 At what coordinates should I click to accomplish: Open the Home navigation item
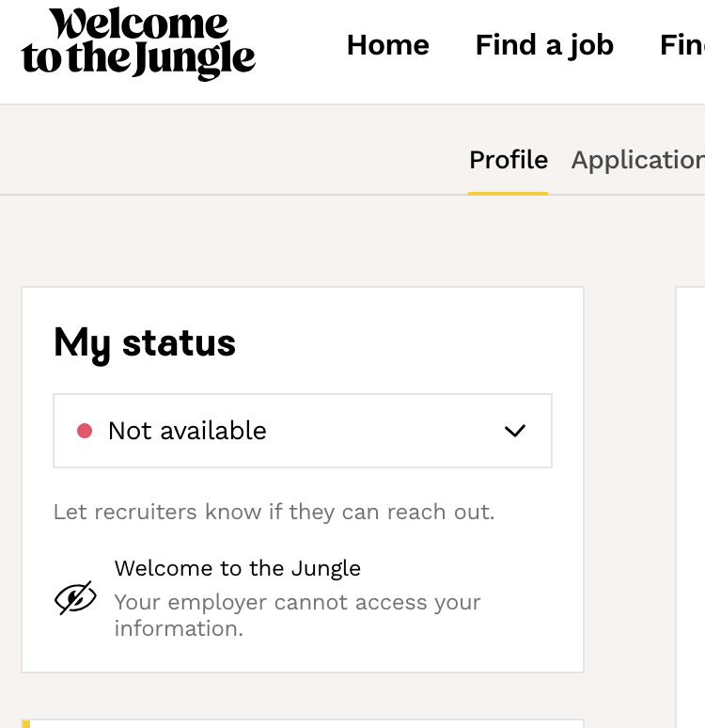387,45
